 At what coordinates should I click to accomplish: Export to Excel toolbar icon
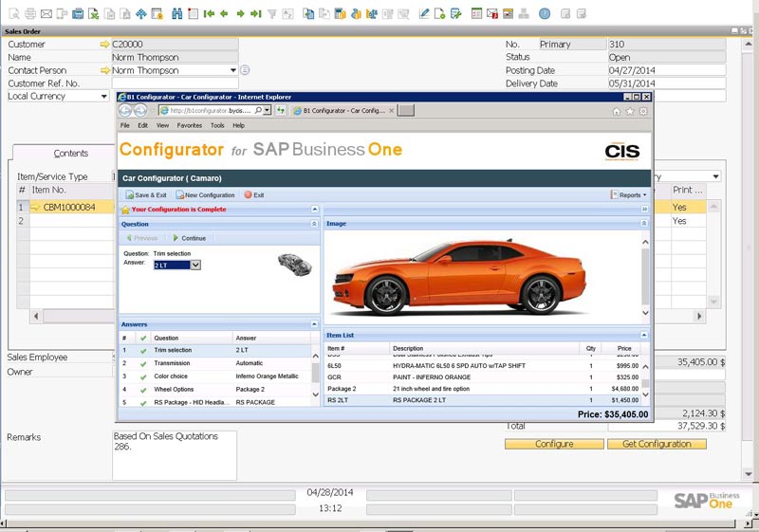pos(93,13)
